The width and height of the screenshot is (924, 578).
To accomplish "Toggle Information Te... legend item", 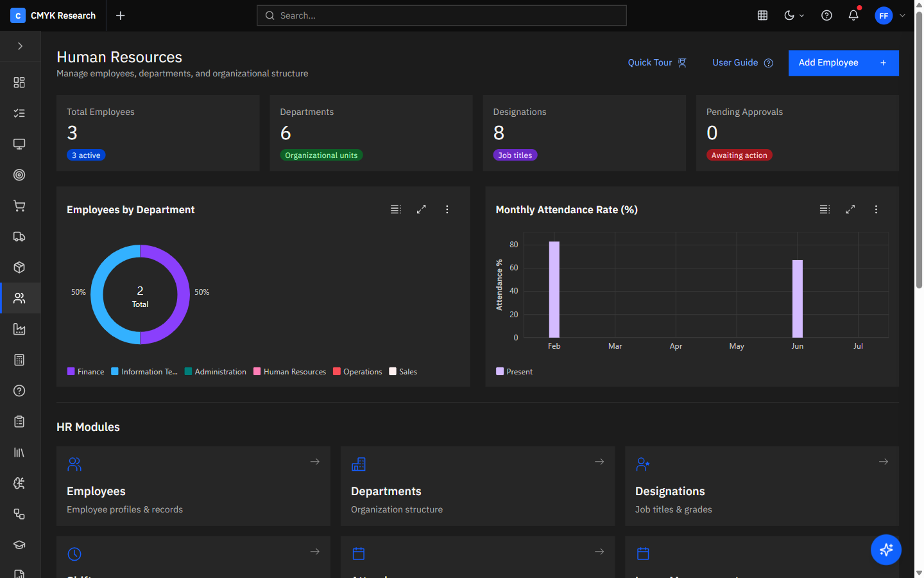I will (x=144, y=372).
